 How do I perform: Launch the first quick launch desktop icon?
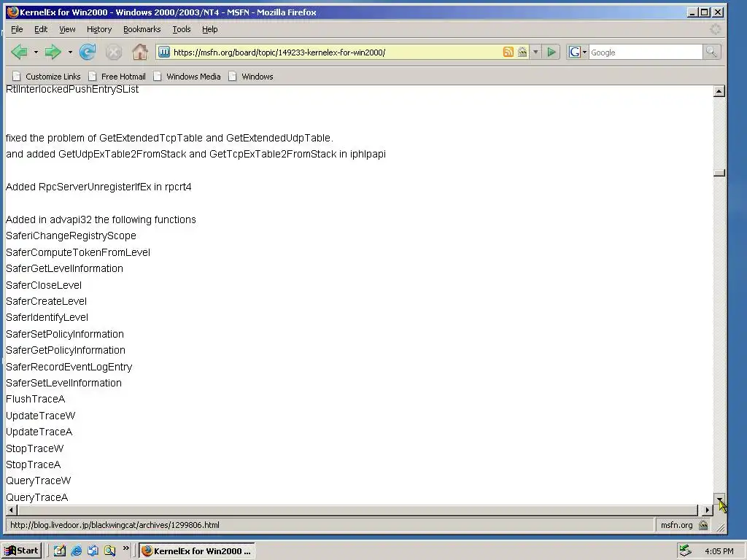pyautogui.click(x=60, y=551)
